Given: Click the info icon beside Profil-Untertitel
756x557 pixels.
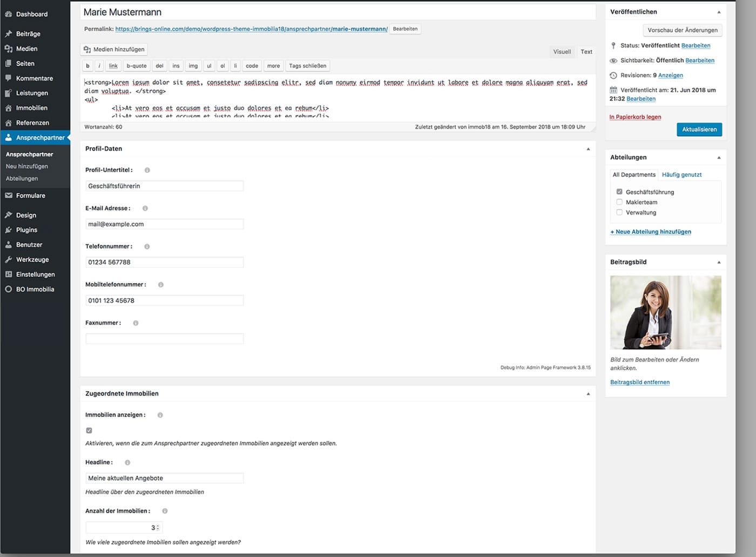Looking at the screenshot, I should (147, 170).
